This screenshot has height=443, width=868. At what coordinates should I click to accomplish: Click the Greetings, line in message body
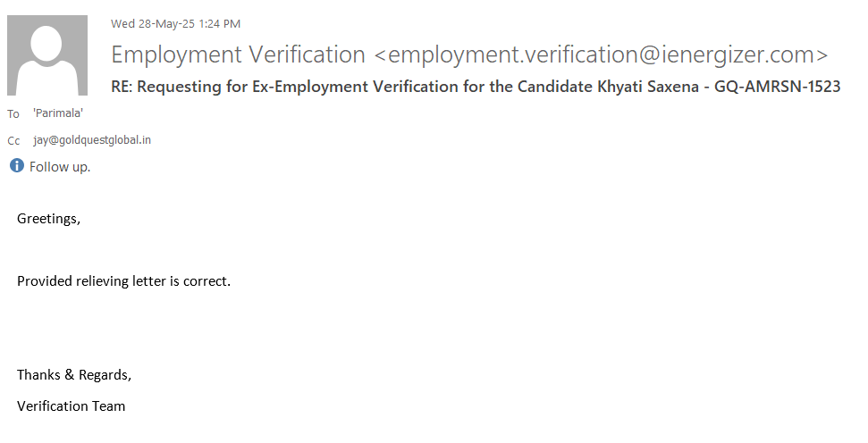48,218
